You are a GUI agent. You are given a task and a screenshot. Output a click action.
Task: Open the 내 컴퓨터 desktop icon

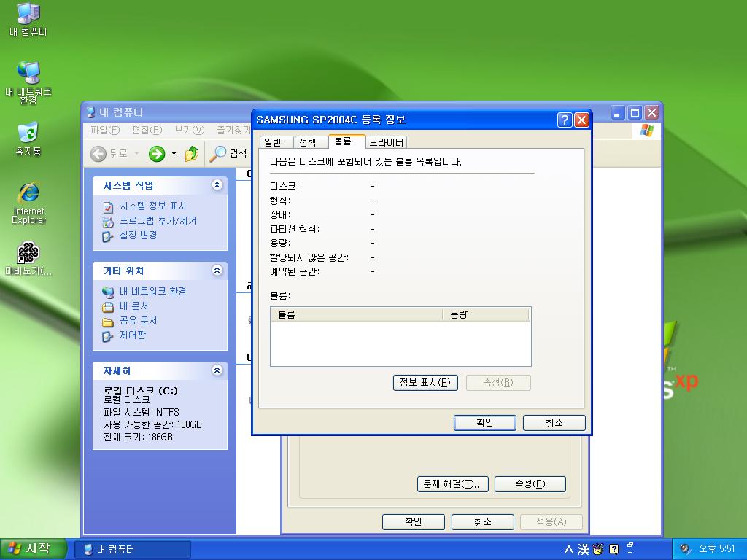click(x=28, y=19)
